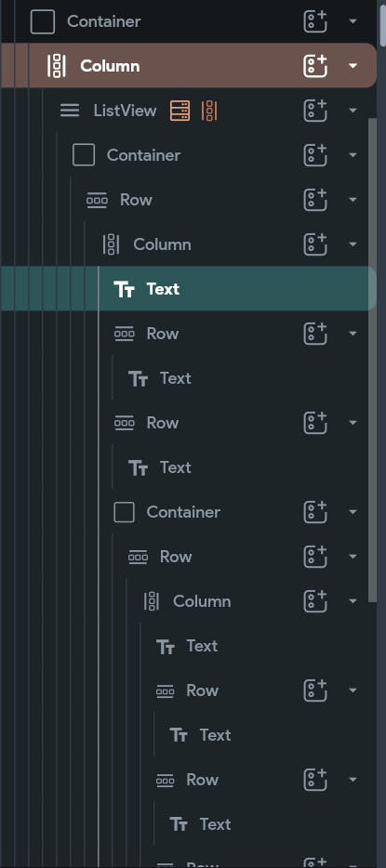The image size is (386, 868).
Task: Select the Row directly below the highlighted Text
Action: click(x=162, y=334)
